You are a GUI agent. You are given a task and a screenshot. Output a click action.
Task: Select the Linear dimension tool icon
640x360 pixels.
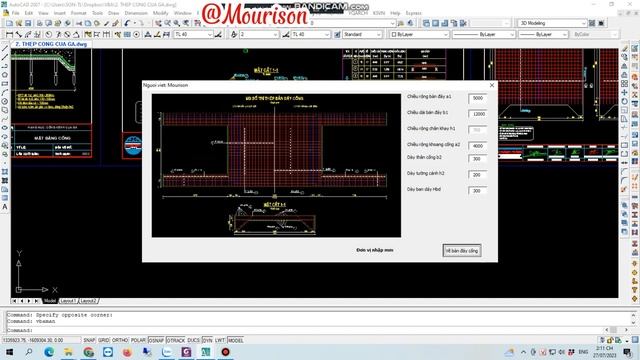tap(9, 35)
